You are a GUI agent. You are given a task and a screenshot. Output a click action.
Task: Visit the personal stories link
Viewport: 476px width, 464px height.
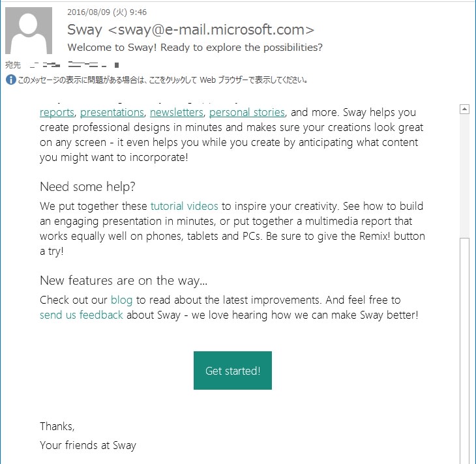pos(247,113)
